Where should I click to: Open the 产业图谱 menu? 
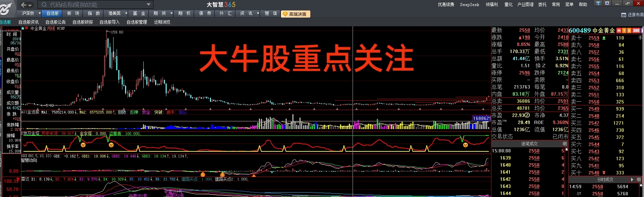(x=525, y=5)
